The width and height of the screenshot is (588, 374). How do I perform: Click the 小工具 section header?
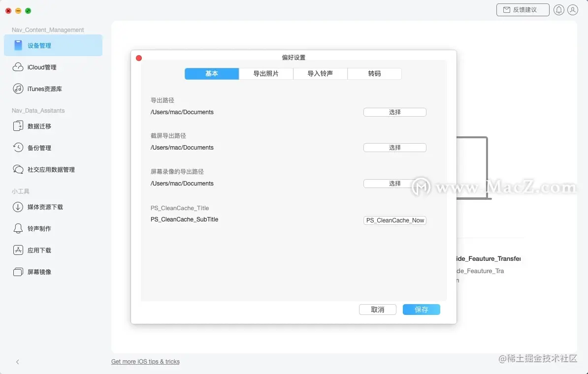click(20, 191)
